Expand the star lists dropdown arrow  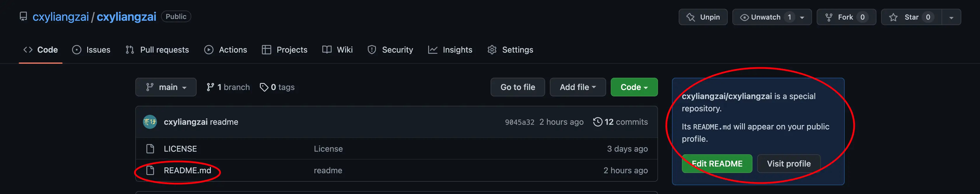coord(951,17)
